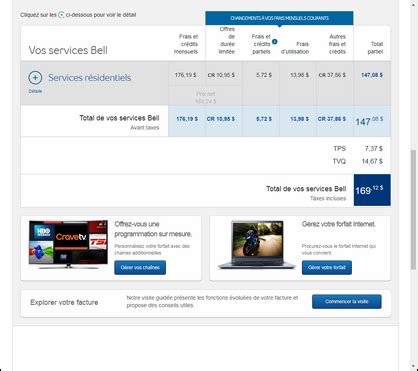Select CR 10,95 $ in Services résidentiels row
This screenshot has width=418, height=371.
click(221, 75)
